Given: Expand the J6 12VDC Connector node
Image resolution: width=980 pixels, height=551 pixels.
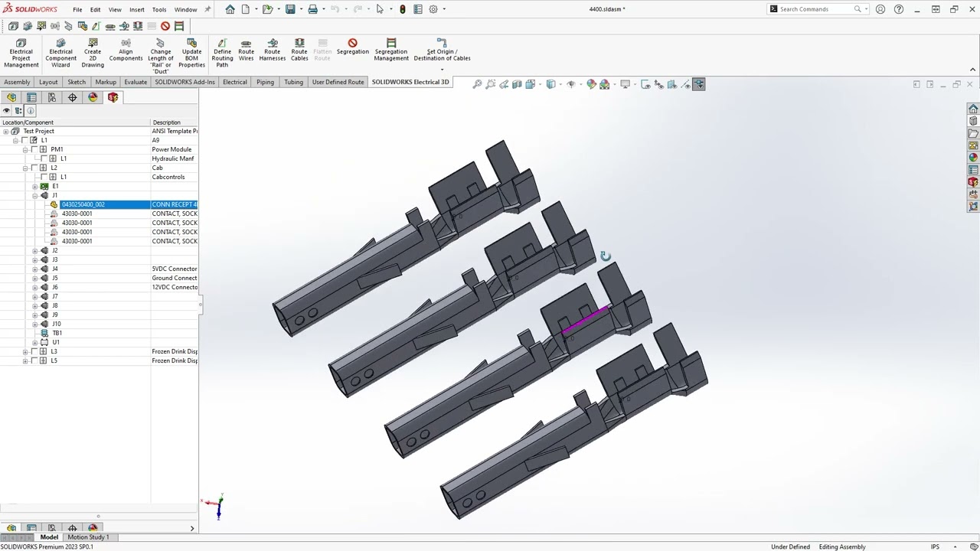Looking at the screenshot, I should [34, 287].
